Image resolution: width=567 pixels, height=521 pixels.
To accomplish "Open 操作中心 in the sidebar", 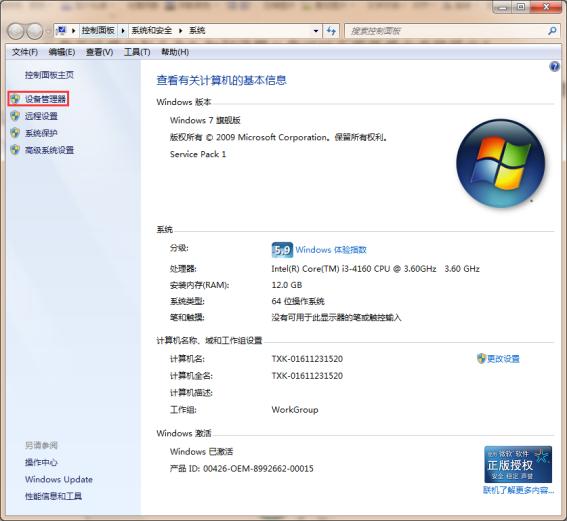I will point(41,462).
